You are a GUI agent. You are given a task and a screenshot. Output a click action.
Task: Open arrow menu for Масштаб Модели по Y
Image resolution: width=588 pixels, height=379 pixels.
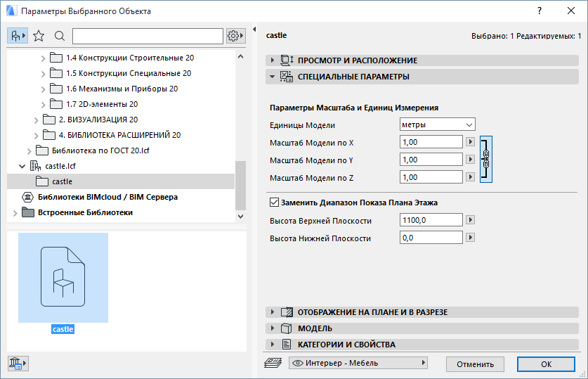(470, 160)
